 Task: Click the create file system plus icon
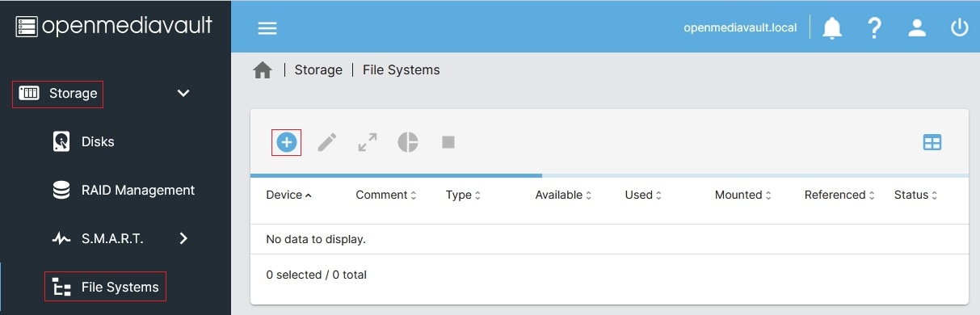point(287,143)
